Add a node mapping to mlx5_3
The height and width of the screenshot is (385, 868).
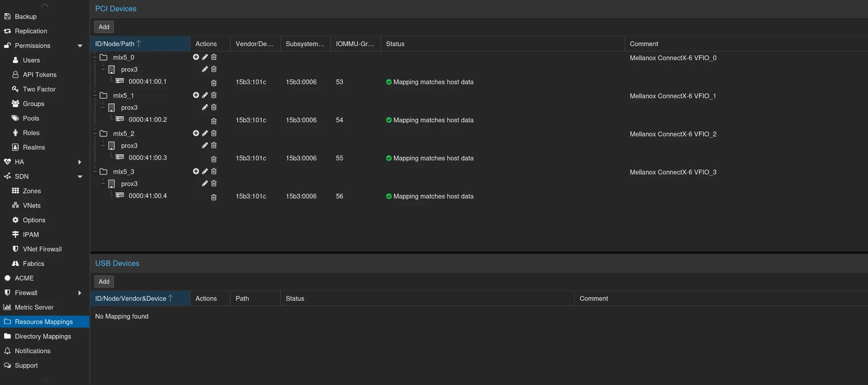point(196,172)
